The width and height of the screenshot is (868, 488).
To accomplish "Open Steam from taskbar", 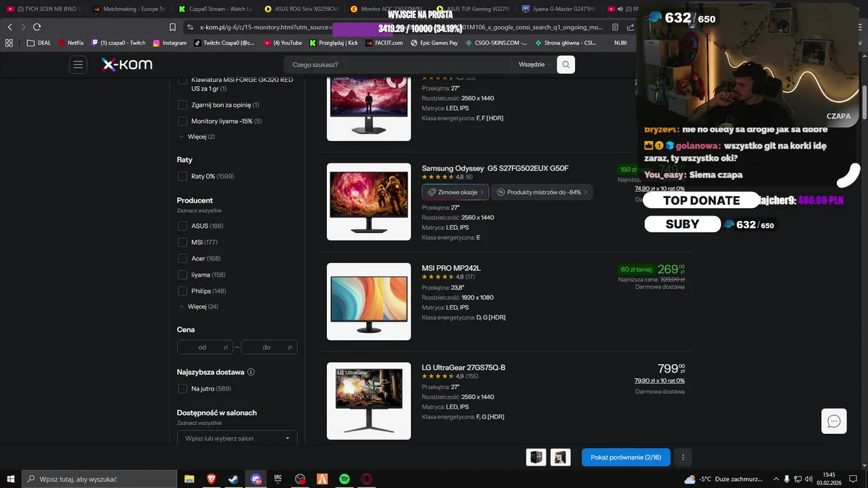I will [233, 479].
